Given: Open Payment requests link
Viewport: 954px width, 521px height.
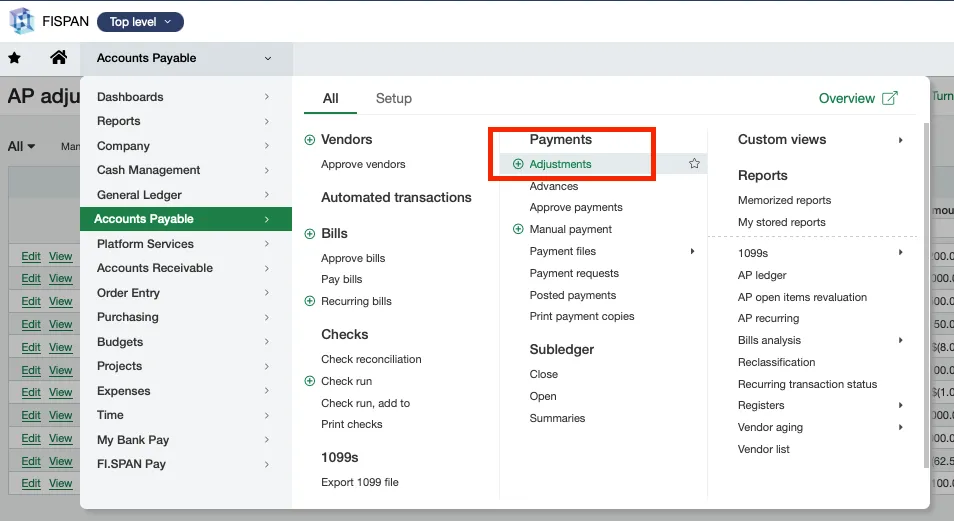Looking at the screenshot, I should [574, 273].
